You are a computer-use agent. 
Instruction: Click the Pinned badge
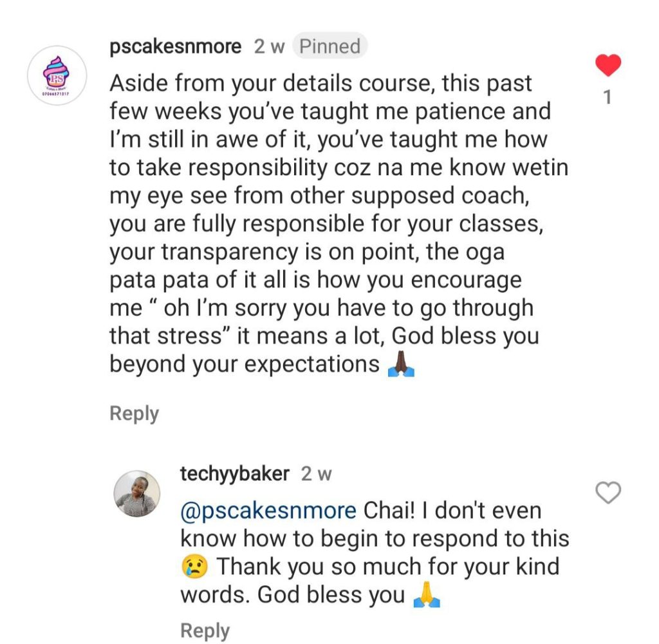[x=330, y=46]
